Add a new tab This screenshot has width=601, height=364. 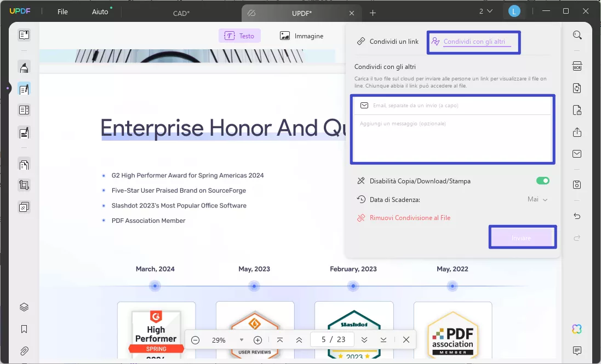coord(373,13)
